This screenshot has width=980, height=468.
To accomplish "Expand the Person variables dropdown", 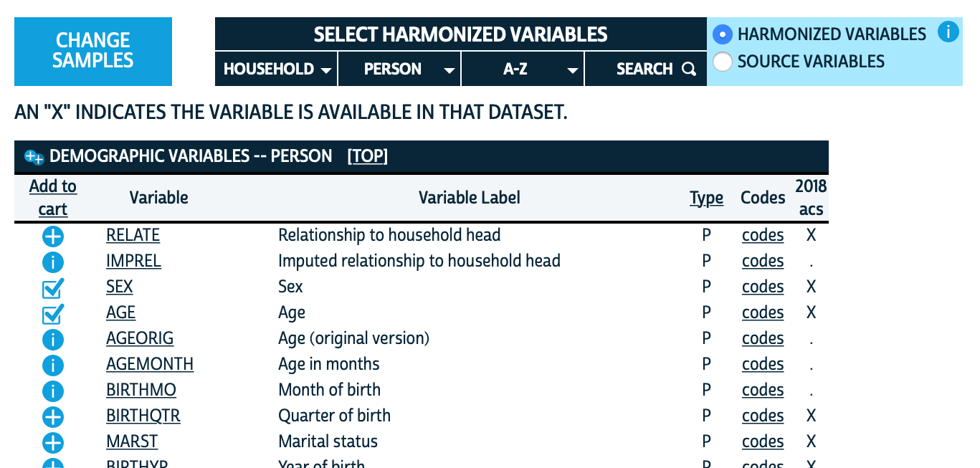I will pos(399,70).
